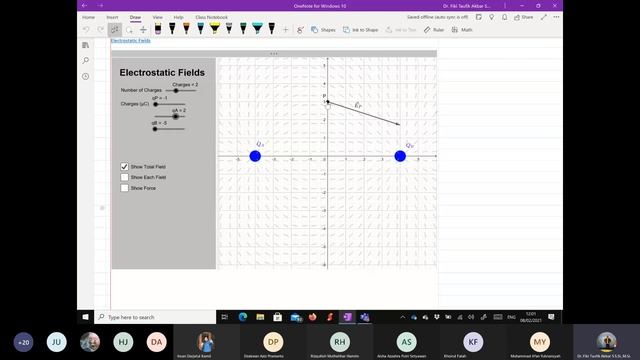The height and width of the screenshot is (360, 640).
Task: Click the blue Q2 charge point
Action: point(400,156)
